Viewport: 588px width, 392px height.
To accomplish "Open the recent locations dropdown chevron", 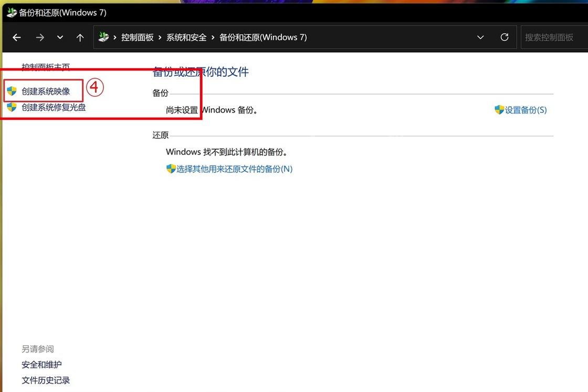I will click(x=60, y=37).
